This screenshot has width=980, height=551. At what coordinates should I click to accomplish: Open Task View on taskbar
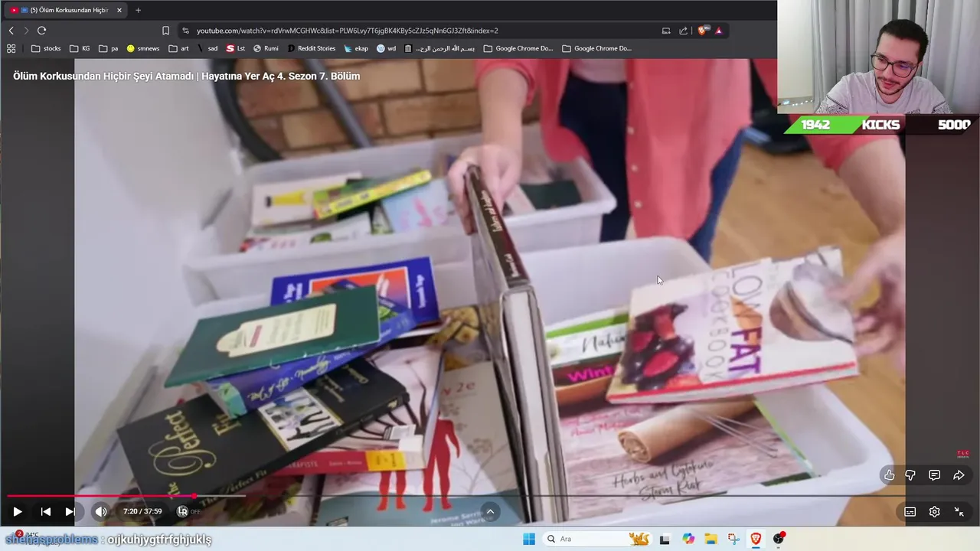point(665,539)
